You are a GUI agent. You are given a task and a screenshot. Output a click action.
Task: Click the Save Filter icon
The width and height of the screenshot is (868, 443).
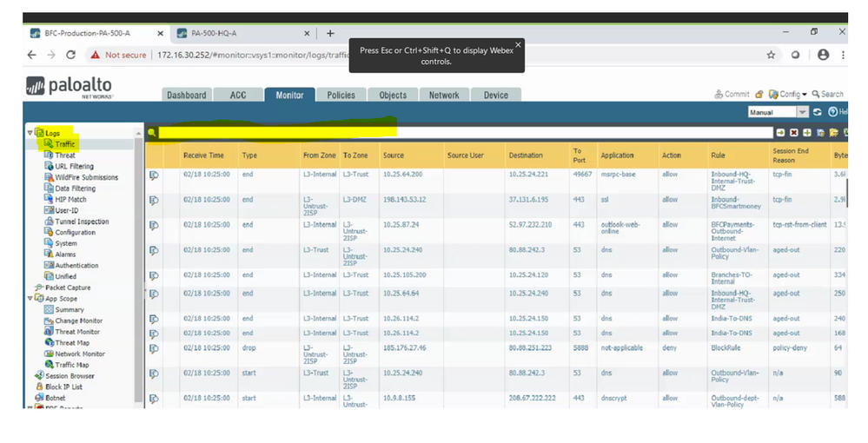pyautogui.click(x=820, y=133)
